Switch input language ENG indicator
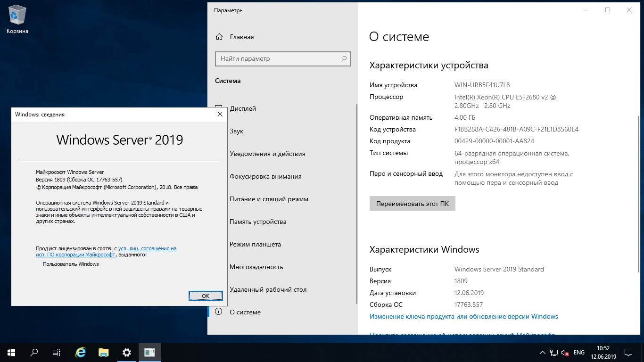644x362 pixels. pyautogui.click(x=579, y=353)
